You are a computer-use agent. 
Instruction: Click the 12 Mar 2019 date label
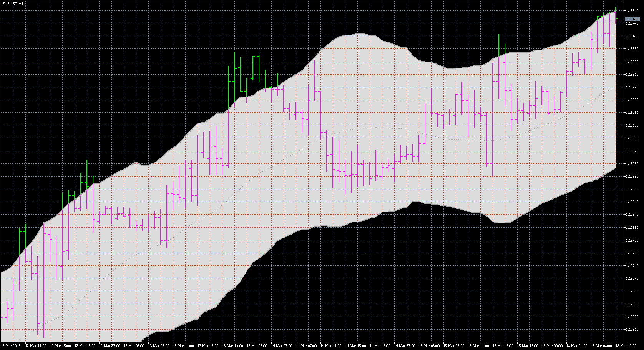coord(11,346)
